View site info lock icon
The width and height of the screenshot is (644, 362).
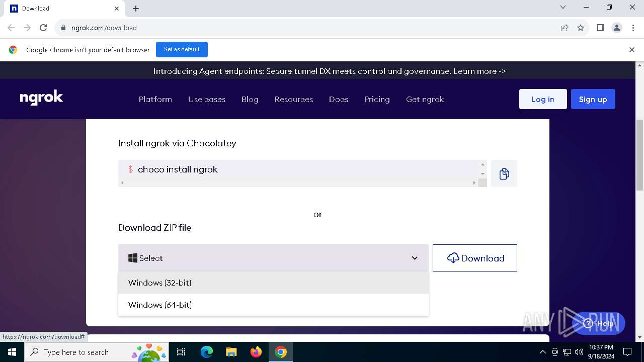tap(63, 28)
